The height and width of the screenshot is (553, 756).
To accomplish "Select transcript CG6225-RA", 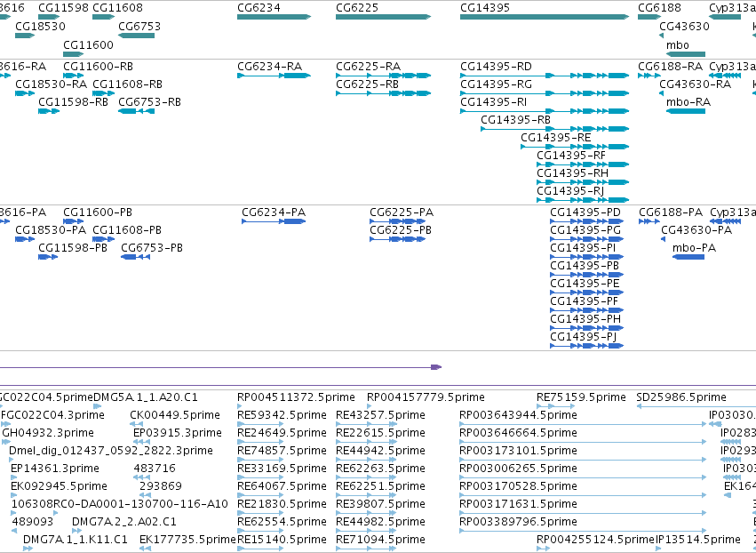I will click(383, 76).
